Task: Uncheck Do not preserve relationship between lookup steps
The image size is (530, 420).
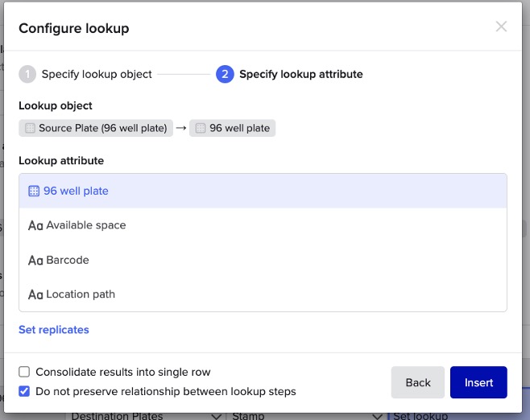Action: (x=24, y=392)
